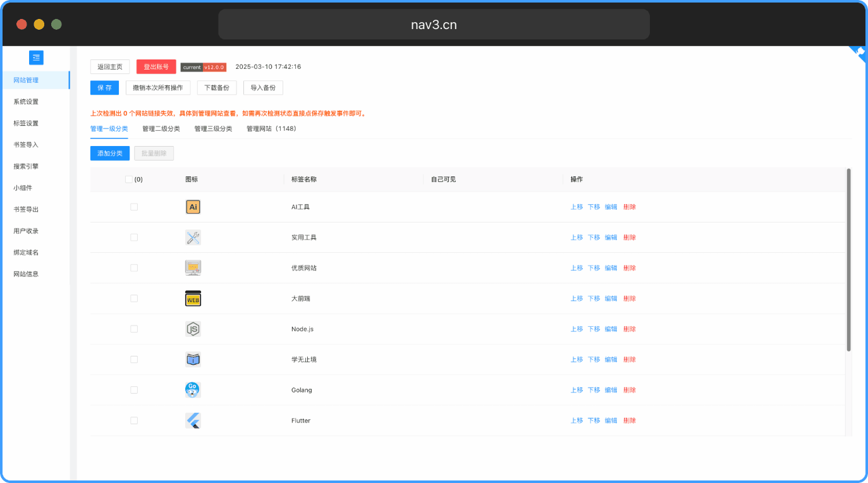Switch to 管理网站 (1148) tab
This screenshot has height=483, width=868.
pyautogui.click(x=271, y=128)
